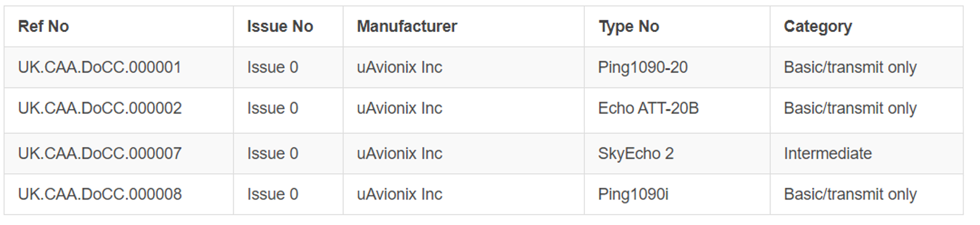
Task: Click uAvionix Inc in the SkyEcho 2 row
Action: pyautogui.click(x=399, y=154)
